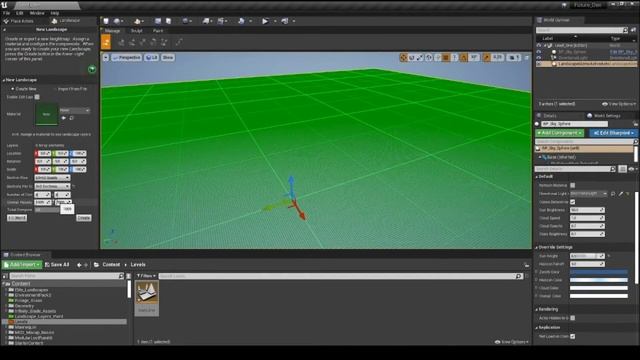Switch to the Paint tab
Screen dimensions: 640x360
click(x=158, y=31)
